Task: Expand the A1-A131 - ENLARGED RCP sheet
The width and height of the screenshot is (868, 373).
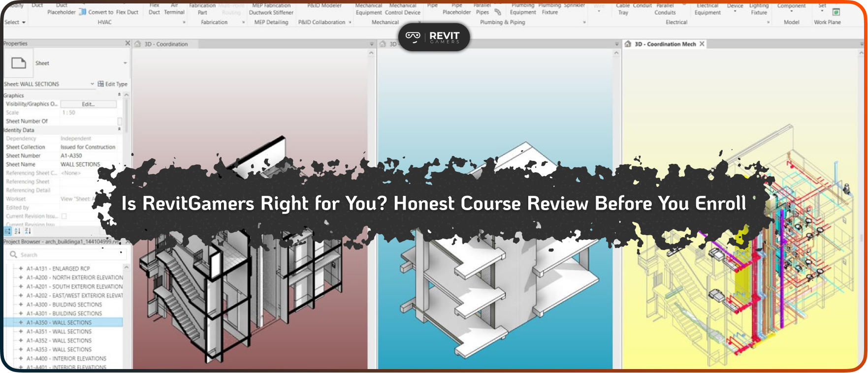Action: tap(21, 269)
